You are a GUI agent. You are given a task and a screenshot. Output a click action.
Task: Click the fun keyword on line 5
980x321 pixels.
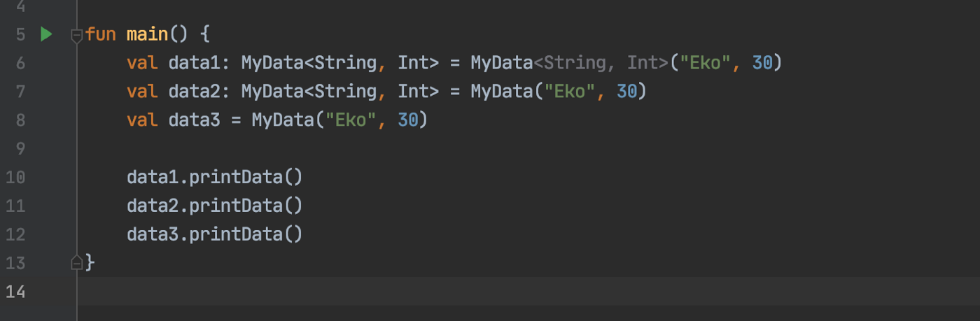point(101,34)
